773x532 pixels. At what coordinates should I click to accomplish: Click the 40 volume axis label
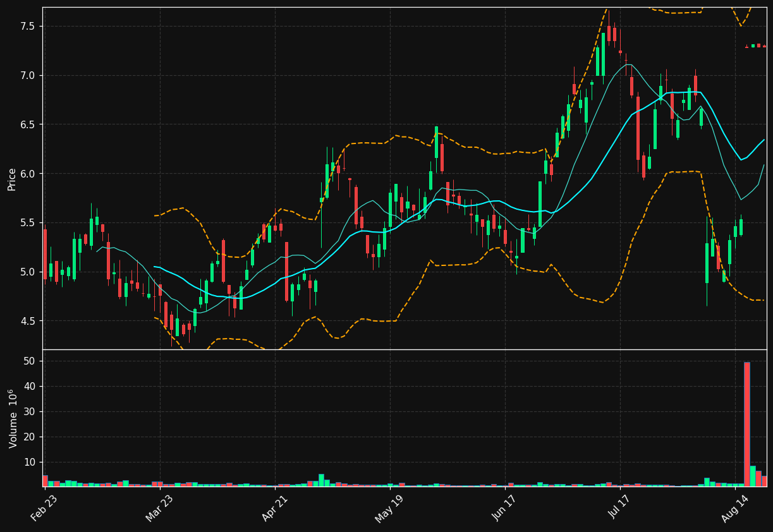(x=29, y=387)
